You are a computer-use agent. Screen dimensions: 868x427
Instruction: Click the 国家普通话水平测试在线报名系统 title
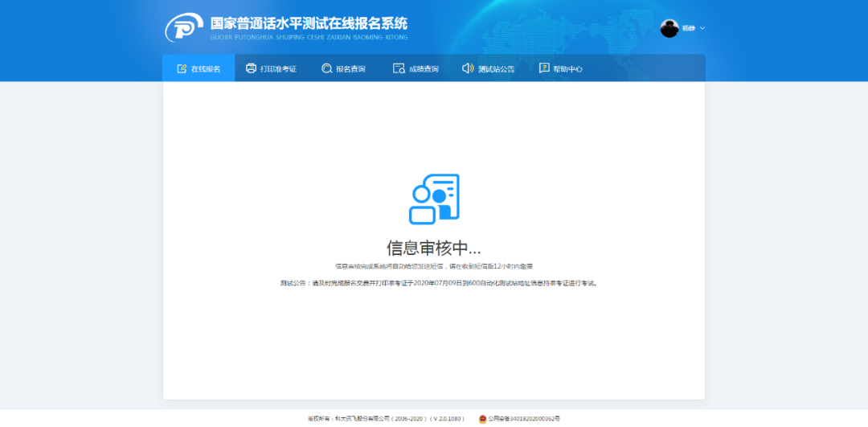click(x=309, y=23)
